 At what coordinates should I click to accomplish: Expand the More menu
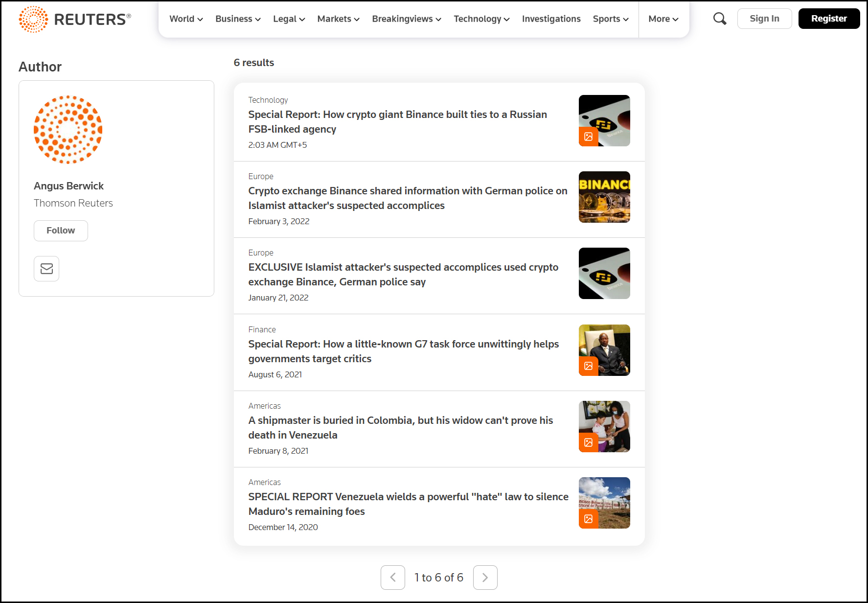point(663,19)
